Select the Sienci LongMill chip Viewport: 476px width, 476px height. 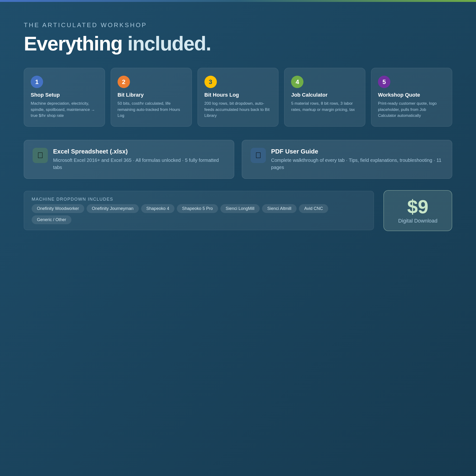point(240,208)
